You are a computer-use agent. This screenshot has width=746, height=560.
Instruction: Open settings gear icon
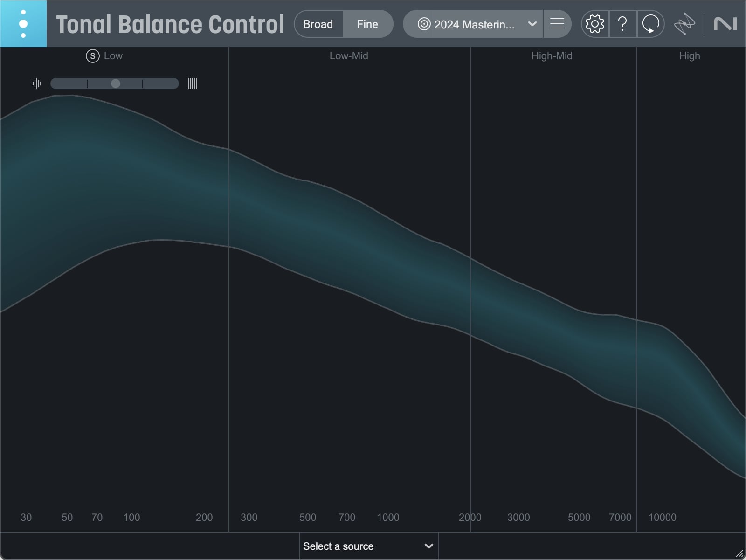pyautogui.click(x=595, y=24)
